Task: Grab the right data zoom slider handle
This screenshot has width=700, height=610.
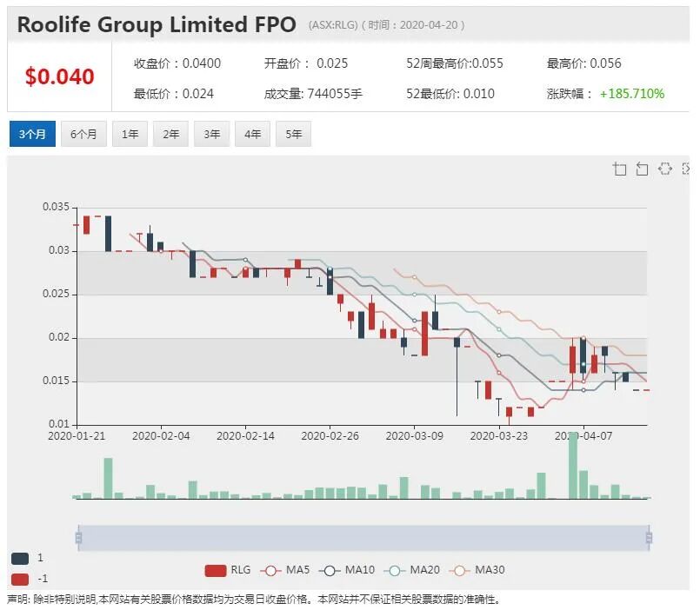Action: (x=649, y=538)
